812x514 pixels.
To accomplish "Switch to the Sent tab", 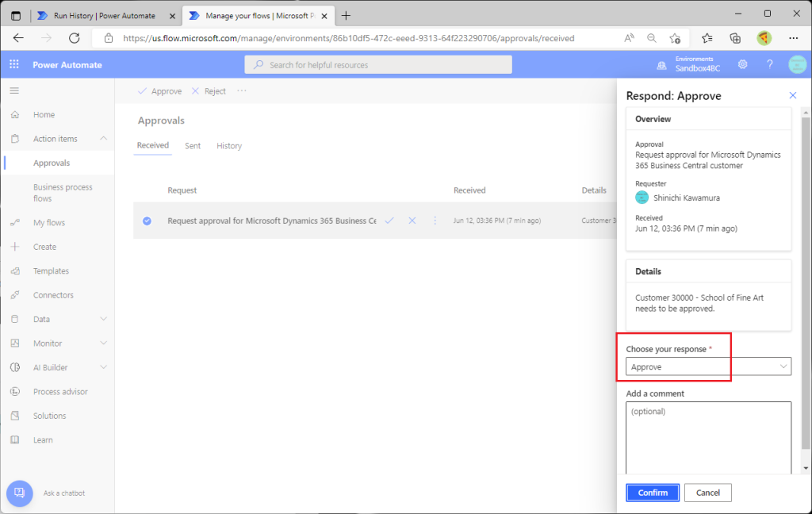I will (x=193, y=146).
